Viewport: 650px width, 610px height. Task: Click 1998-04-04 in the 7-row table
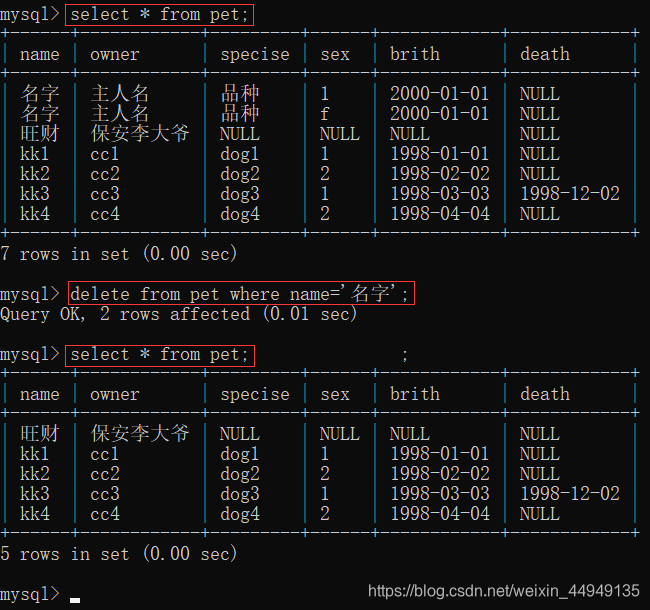pos(440,214)
